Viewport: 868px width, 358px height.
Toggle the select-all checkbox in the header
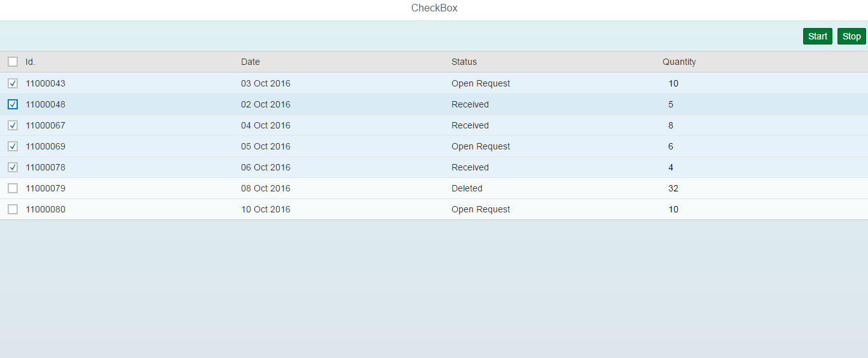click(13, 62)
